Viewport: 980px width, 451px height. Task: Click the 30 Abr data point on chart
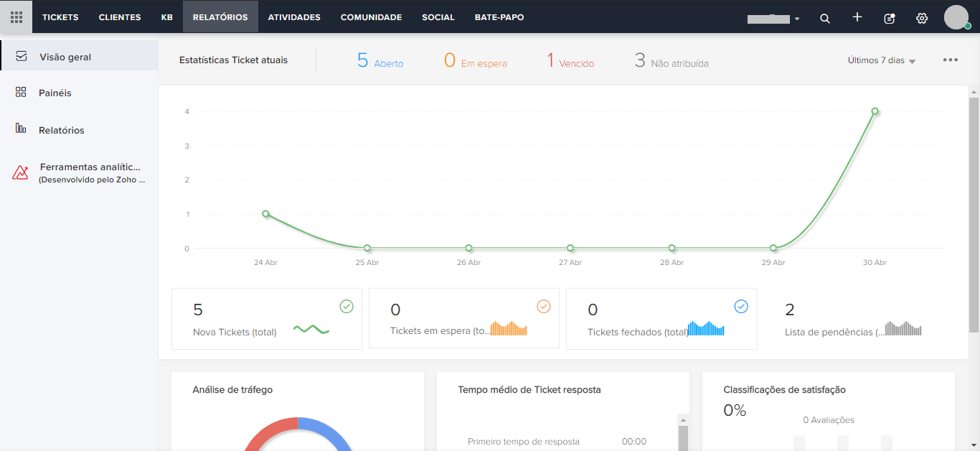[875, 111]
